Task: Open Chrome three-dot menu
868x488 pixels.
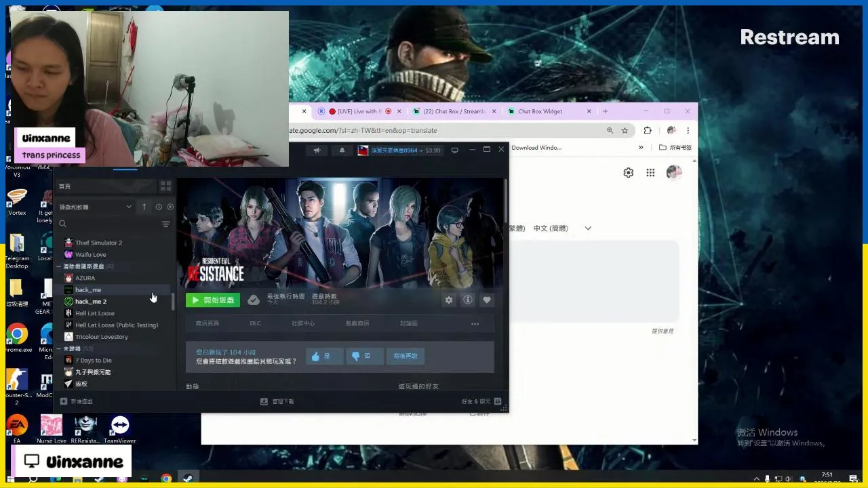Action: click(x=688, y=130)
